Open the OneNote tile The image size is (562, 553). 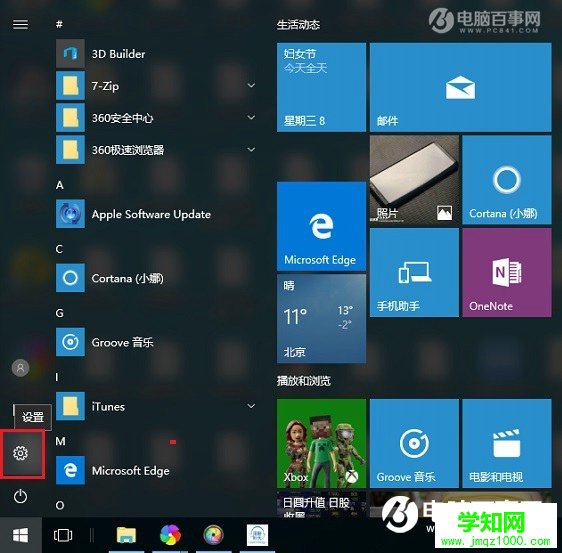507,272
